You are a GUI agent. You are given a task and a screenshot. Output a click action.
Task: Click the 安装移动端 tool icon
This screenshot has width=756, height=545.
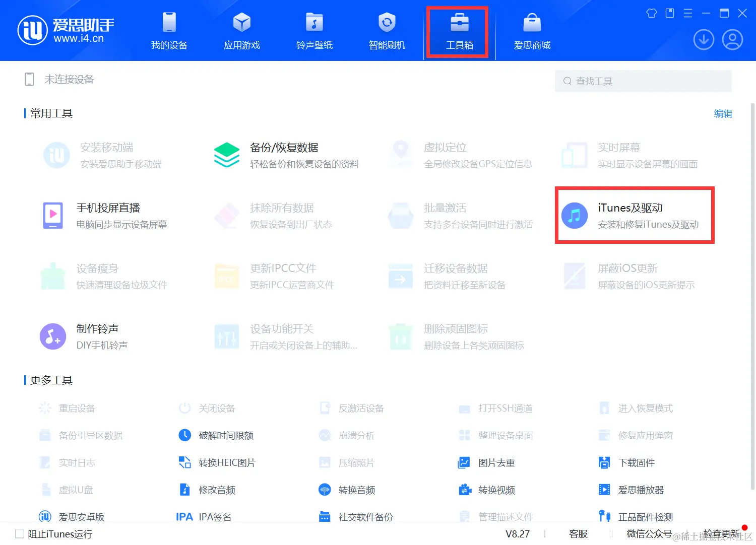pyautogui.click(x=56, y=155)
